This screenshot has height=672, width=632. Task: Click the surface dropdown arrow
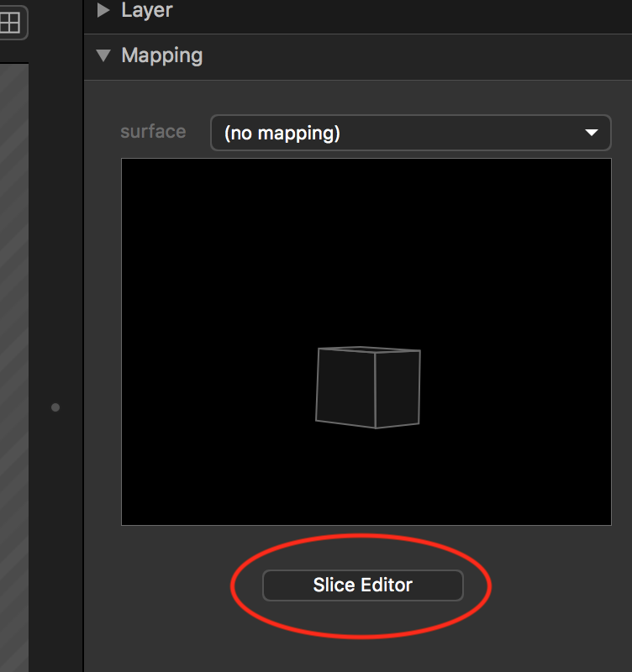[592, 133]
